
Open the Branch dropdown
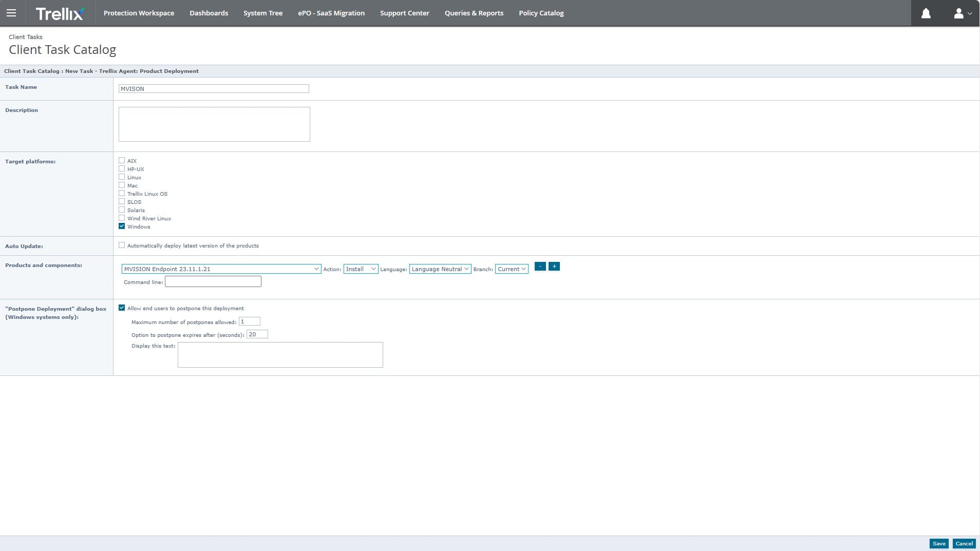(512, 269)
